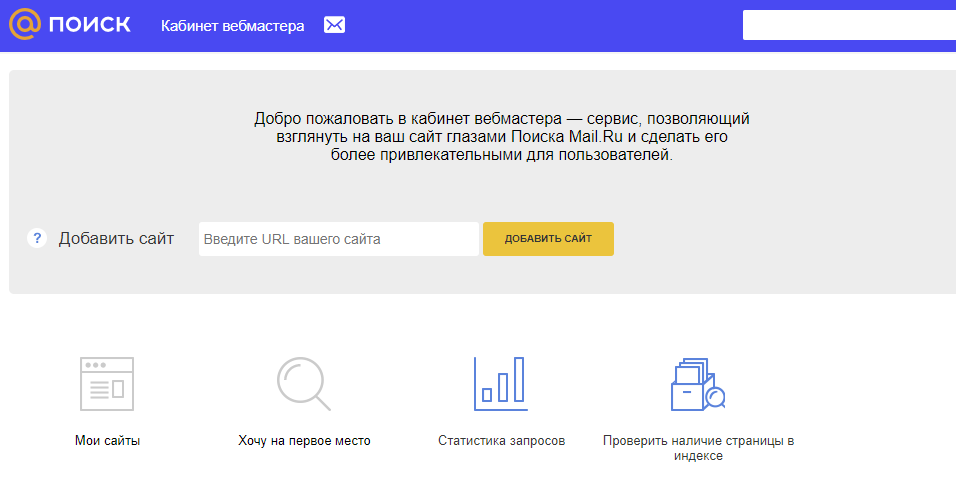This screenshot has width=956, height=498.
Task: Click the question mark help icon
Action: [x=37, y=238]
